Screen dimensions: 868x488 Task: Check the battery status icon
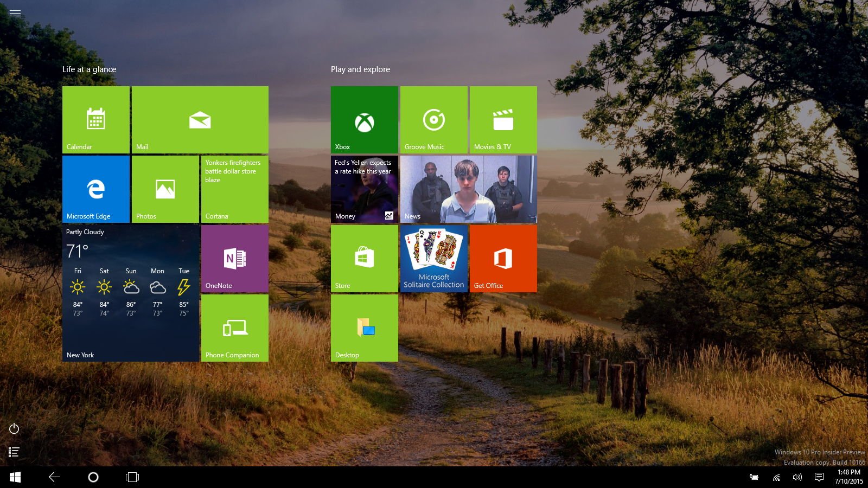coord(754,477)
